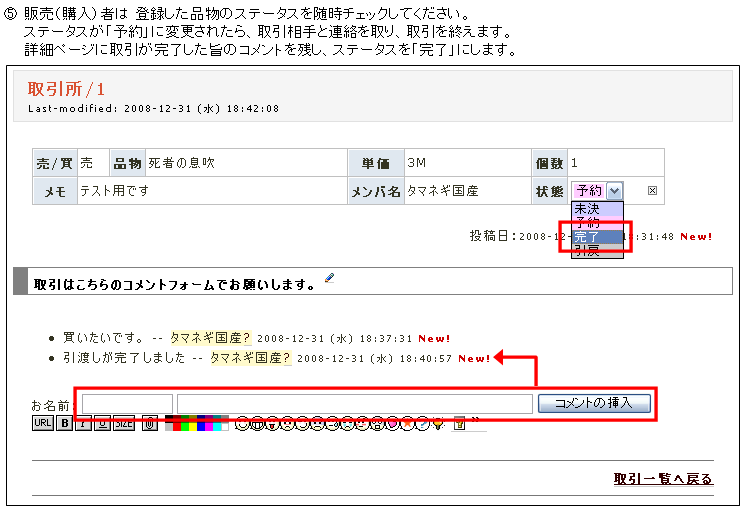Viewport: 743px width, 510px height.
Task: Click the attachment paperclip icon
Action: coord(148,424)
